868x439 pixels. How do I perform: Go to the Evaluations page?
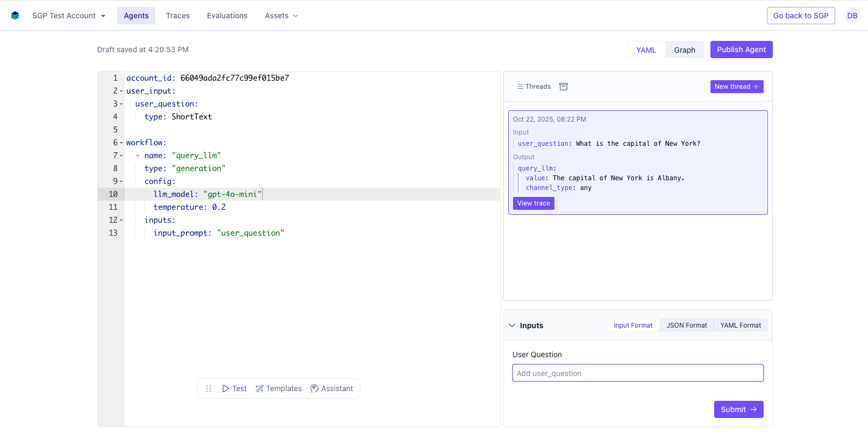click(x=227, y=16)
